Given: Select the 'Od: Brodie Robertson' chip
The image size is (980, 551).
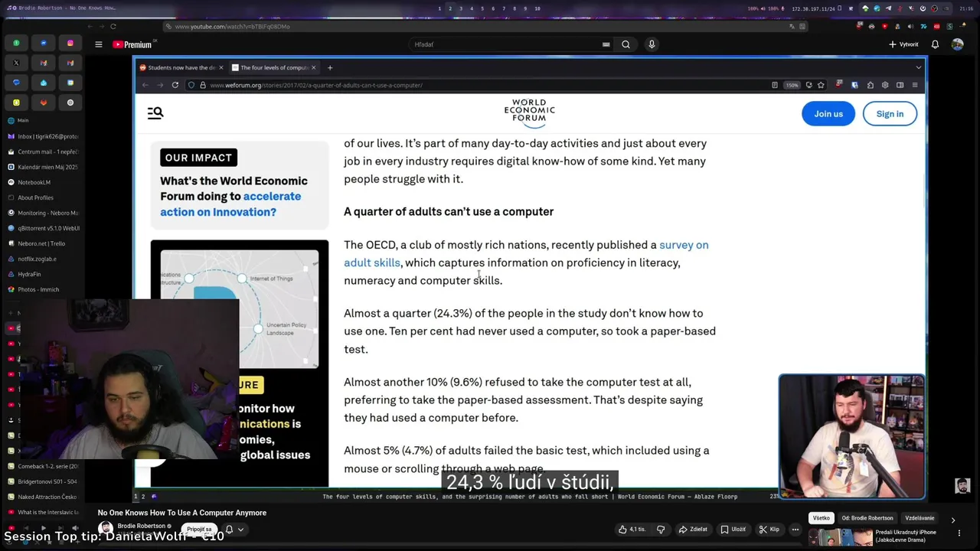Looking at the screenshot, I should pos(867,518).
